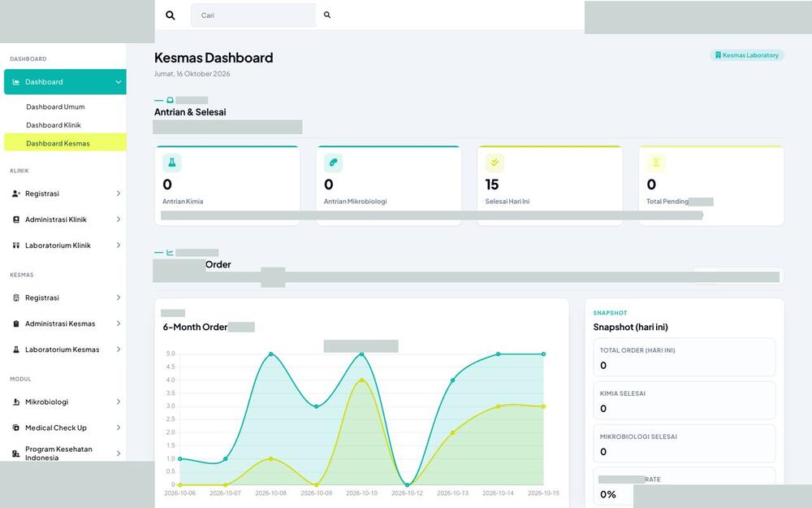The height and width of the screenshot is (508, 812).
Task: Click the Administrasi Kesmas clipboard icon
Action: [x=16, y=323]
